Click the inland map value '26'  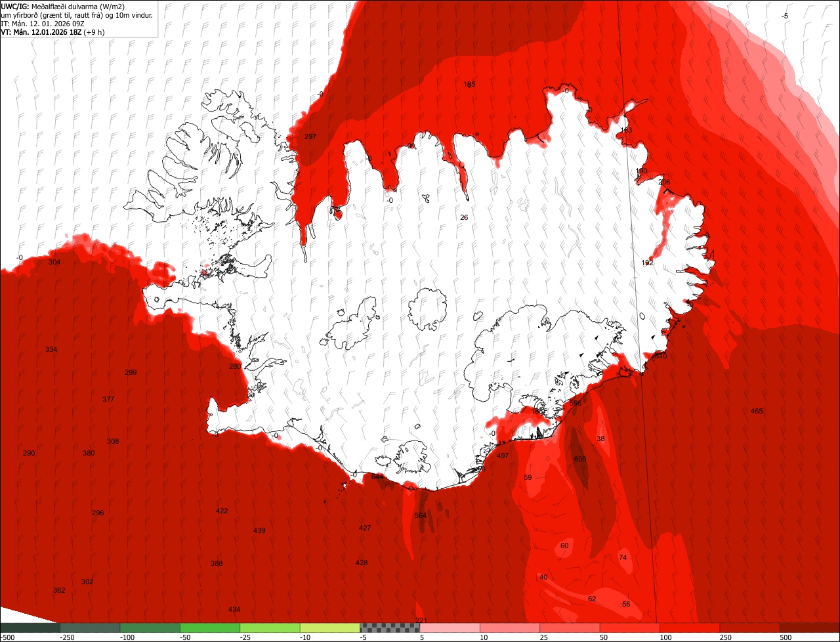(x=464, y=217)
